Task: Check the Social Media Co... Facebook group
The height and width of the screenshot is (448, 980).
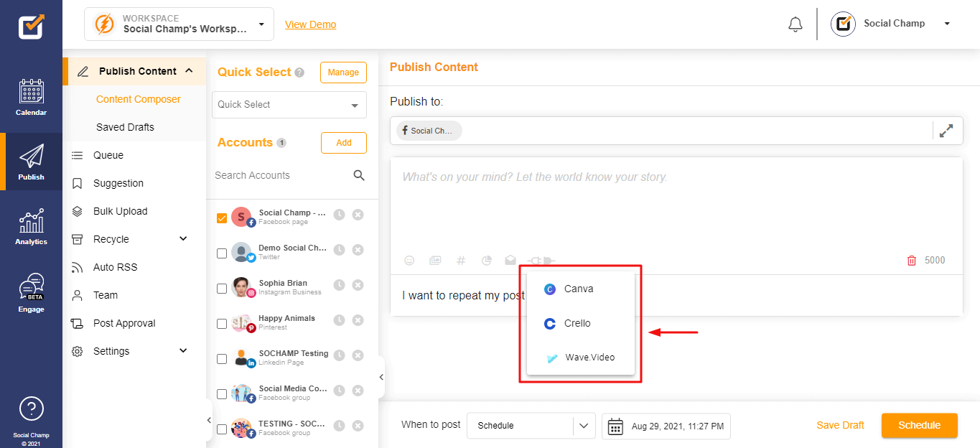Action: [x=222, y=394]
